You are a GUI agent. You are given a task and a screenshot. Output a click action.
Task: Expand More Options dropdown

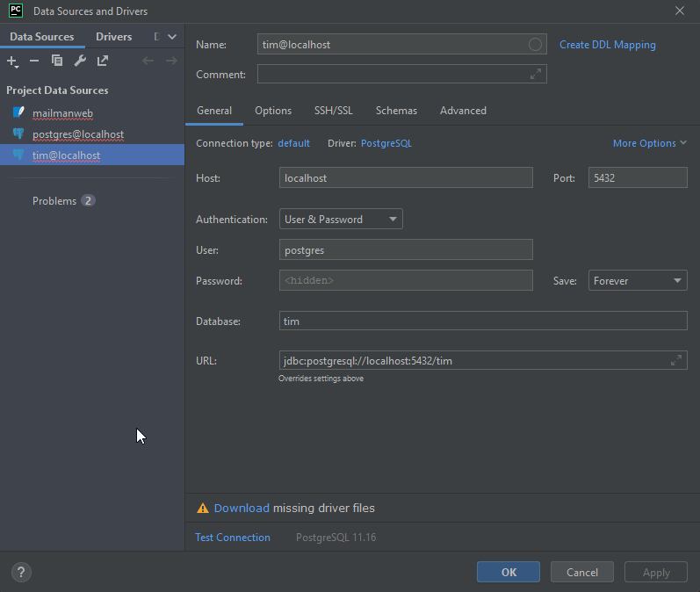tap(650, 143)
